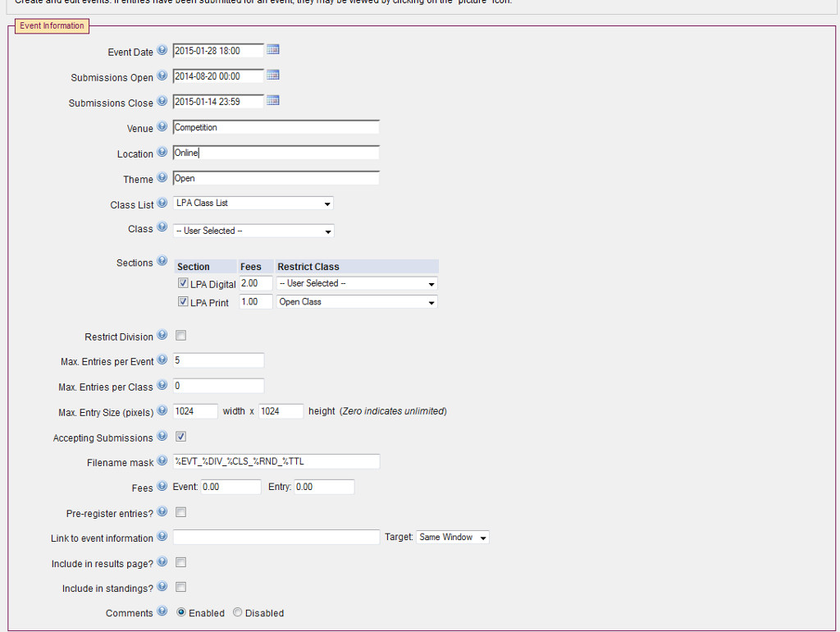This screenshot has height=632, width=840.
Task: Show help for Max. Entries per Event
Action: click(x=162, y=360)
